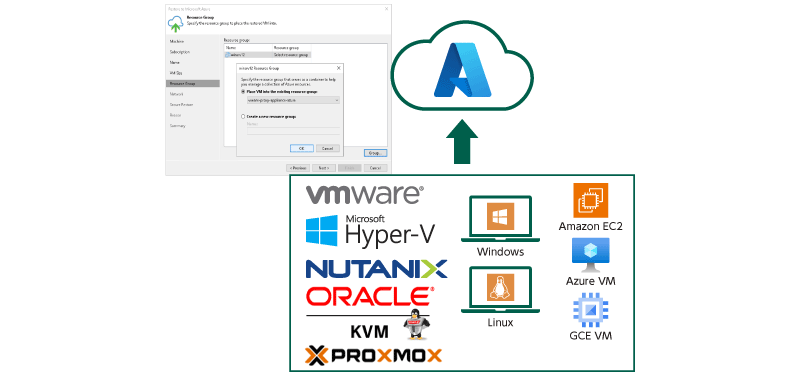Click the Previous button in wizard
The height and width of the screenshot is (380, 800).
tap(298, 168)
